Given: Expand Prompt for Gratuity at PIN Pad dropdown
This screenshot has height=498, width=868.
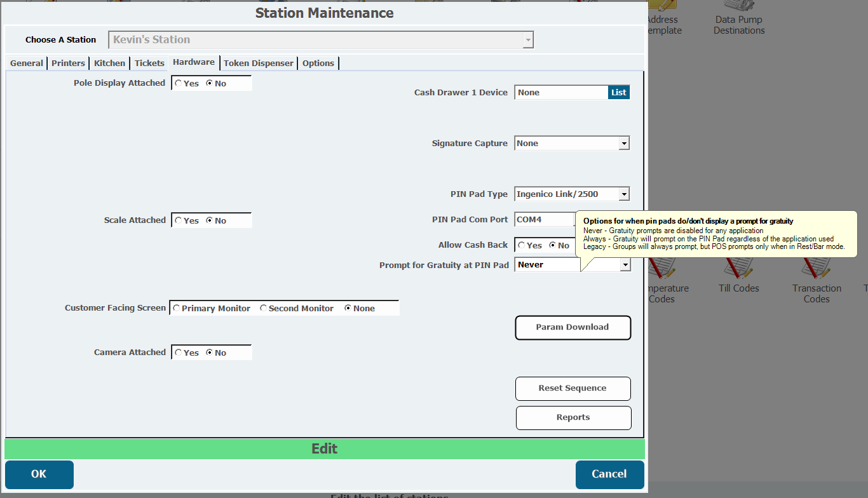Looking at the screenshot, I should click(625, 265).
